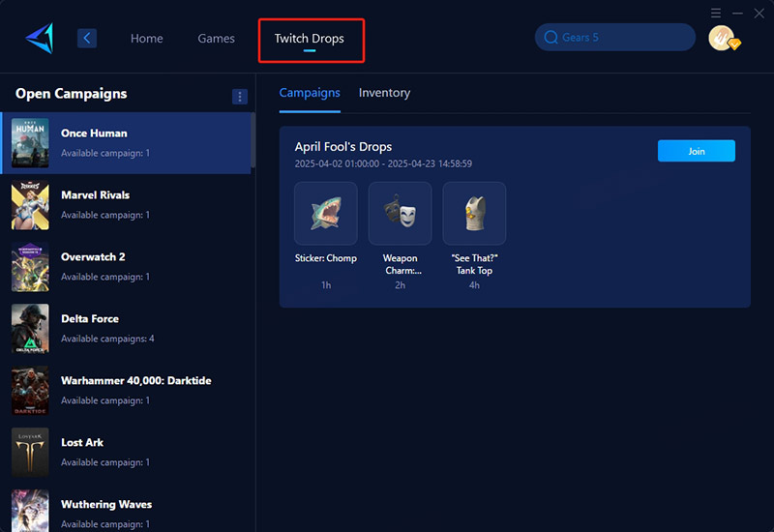Image resolution: width=774 pixels, height=532 pixels.
Task: Click the magnifier search icon
Action: (551, 37)
